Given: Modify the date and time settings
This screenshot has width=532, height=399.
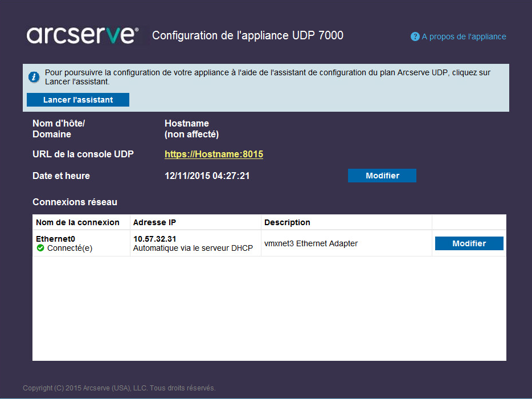Looking at the screenshot, I should click(382, 176).
